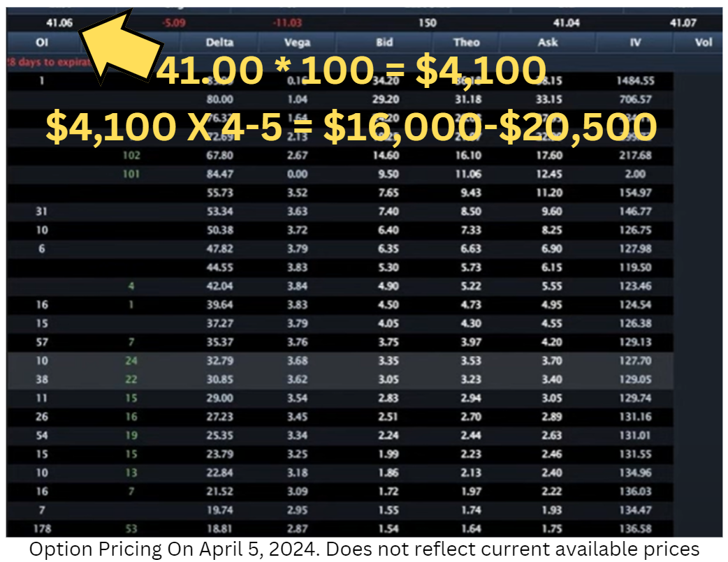Select the Delta column header
728x562 pixels.
tap(219, 43)
